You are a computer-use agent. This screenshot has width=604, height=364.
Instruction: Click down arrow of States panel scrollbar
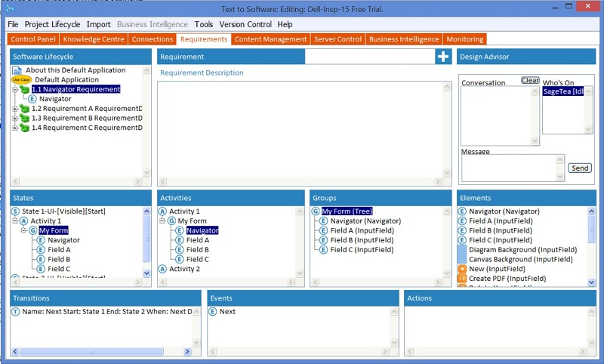click(x=146, y=273)
